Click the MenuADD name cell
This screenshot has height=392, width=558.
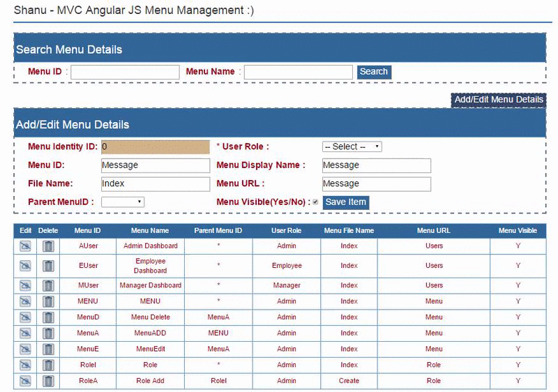tap(150, 333)
